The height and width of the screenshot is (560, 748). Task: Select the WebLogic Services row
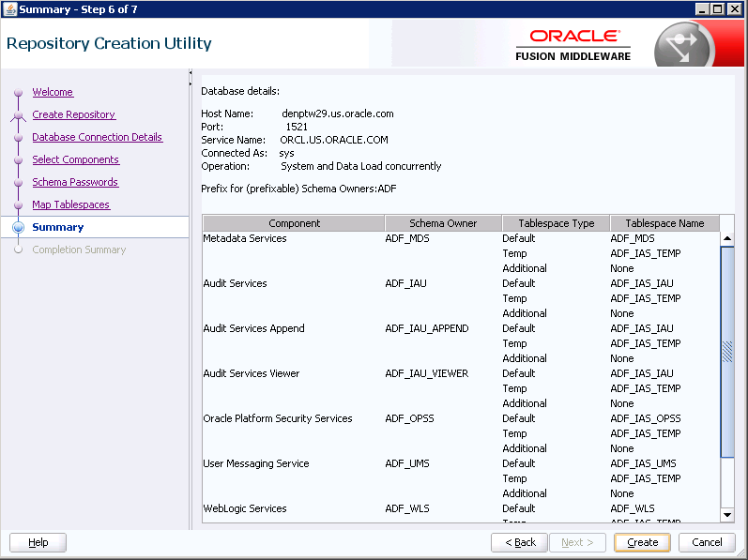(x=461, y=508)
